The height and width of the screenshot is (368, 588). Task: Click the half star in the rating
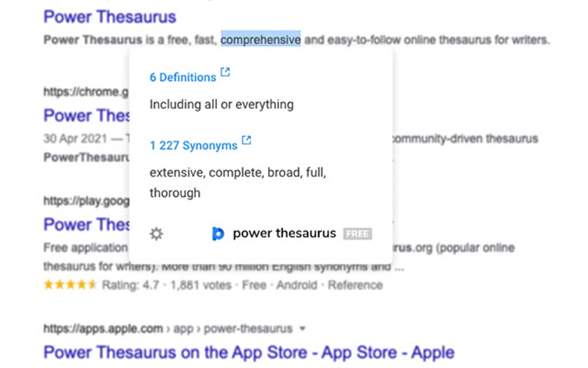(92, 284)
